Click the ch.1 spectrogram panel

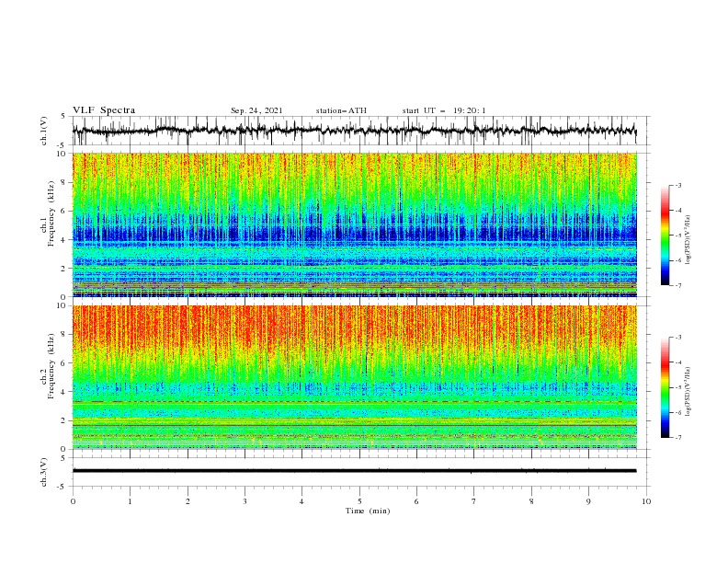point(355,224)
